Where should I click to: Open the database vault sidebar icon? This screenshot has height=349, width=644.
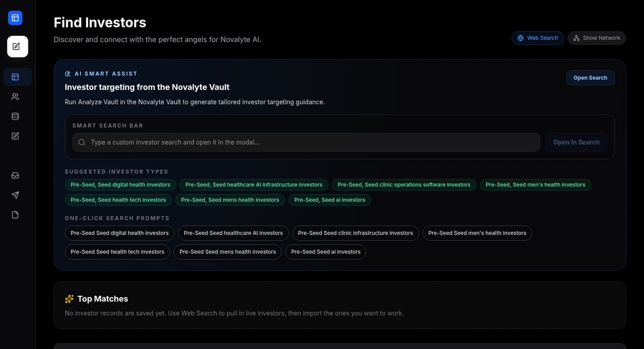(15, 117)
